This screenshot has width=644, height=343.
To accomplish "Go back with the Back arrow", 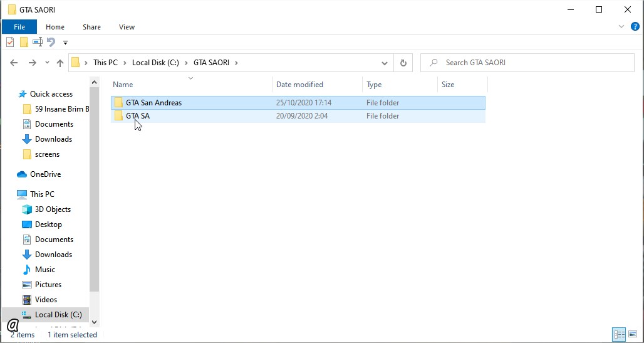I will coord(14,63).
